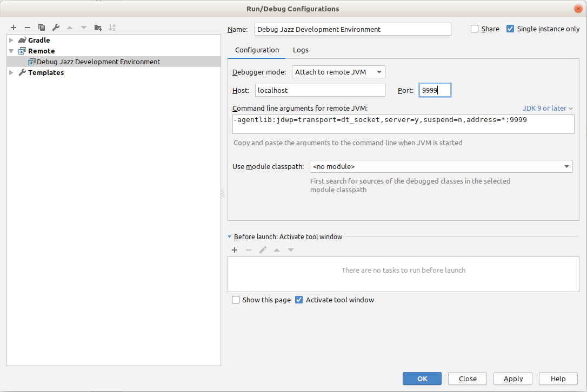The height and width of the screenshot is (392, 587).
Task: Copy the selected configuration
Action: (x=42, y=28)
